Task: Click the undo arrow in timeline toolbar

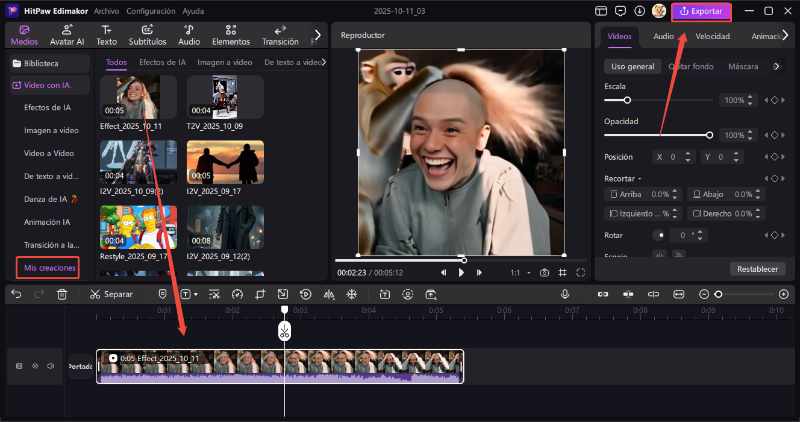Action: click(16, 294)
